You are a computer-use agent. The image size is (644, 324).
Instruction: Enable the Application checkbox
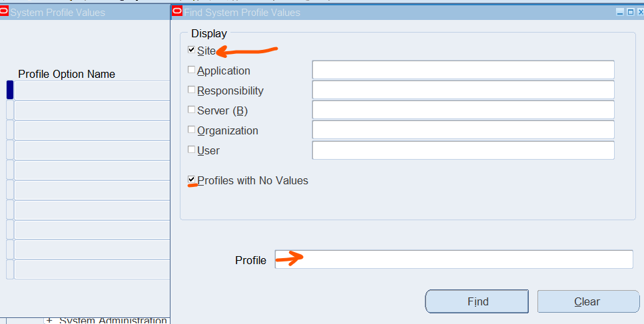(x=191, y=70)
